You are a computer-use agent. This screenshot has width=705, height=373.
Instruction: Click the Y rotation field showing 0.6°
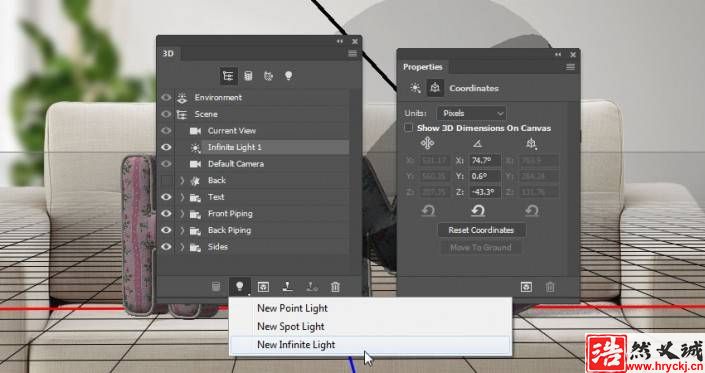tap(484, 176)
